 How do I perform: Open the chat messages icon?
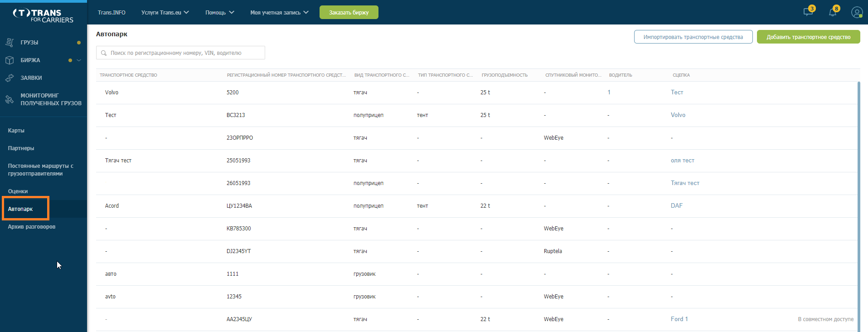click(808, 12)
